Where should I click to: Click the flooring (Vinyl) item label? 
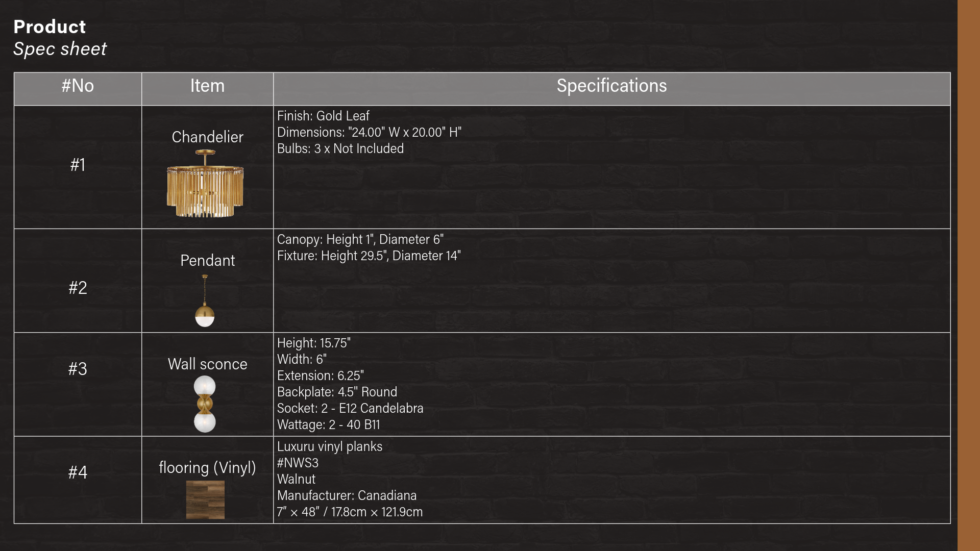(x=207, y=468)
